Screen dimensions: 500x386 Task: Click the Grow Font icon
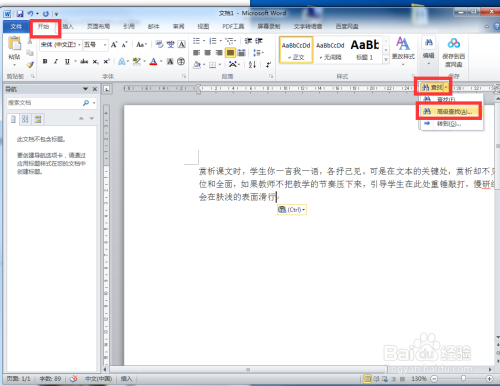tap(114, 45)
